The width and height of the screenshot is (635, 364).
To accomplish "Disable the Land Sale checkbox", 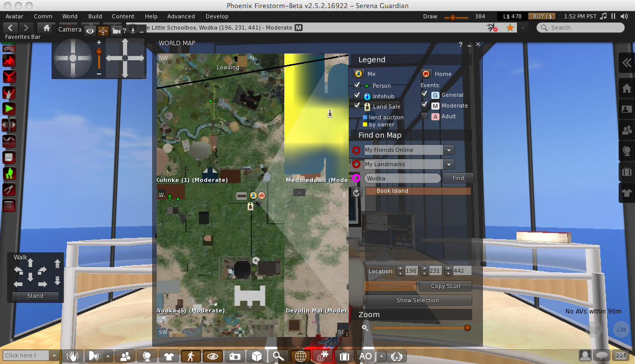I will pos(357,106).
